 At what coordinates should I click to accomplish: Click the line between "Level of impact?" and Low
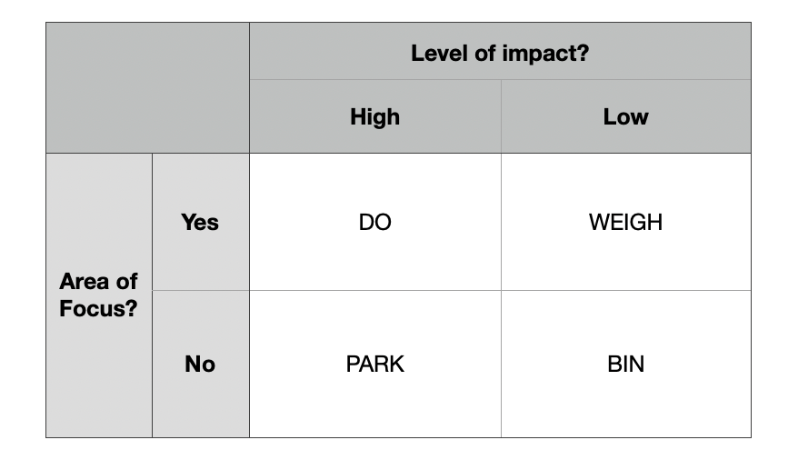626,80
